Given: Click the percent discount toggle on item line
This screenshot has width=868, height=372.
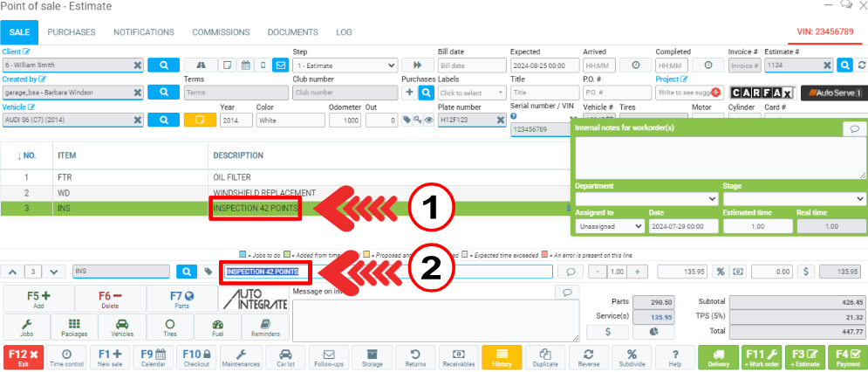Looking at the screenshot, I should pyautogui.click(x=721, y=272).
